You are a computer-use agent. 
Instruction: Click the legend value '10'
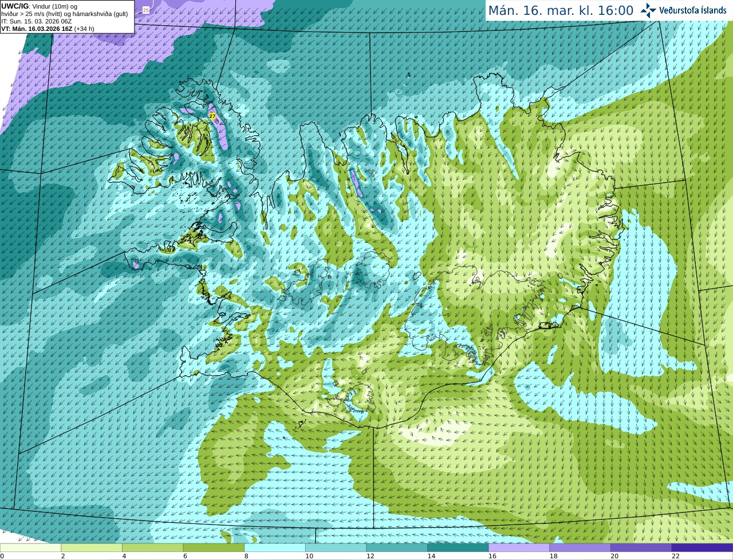tap(309, 556)
